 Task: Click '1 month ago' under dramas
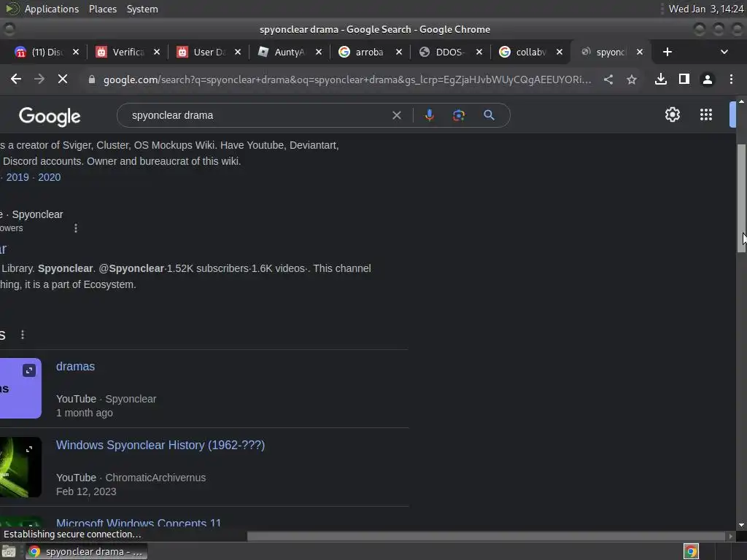tap(85, 413)
